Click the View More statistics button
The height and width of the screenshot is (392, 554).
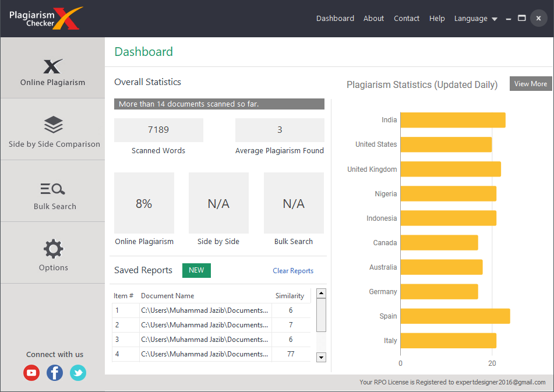(x=531, y=84)
